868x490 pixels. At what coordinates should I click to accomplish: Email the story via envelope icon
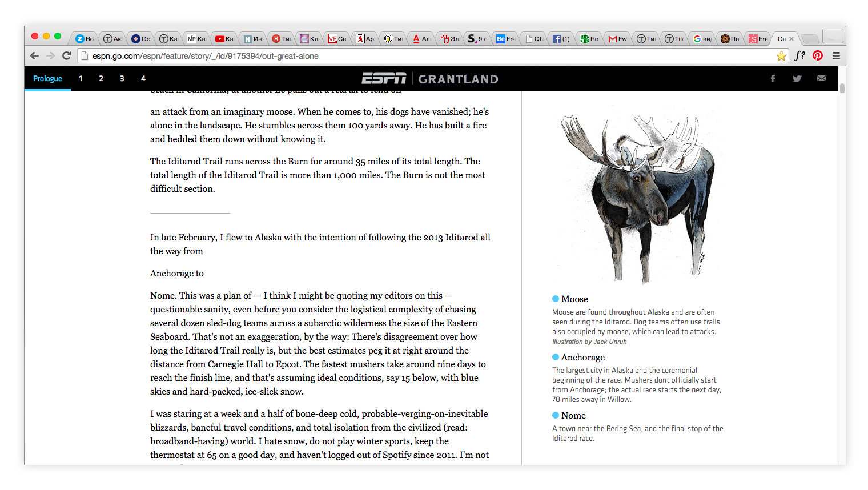coord(821,79)
